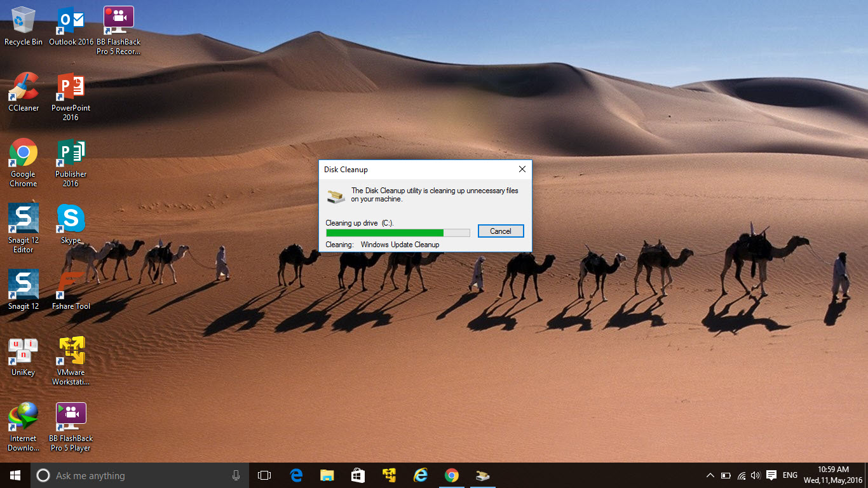Open the Action Center notifications
Image resolution: width=868 pixels, height=488 pixels.
point(771,475)
